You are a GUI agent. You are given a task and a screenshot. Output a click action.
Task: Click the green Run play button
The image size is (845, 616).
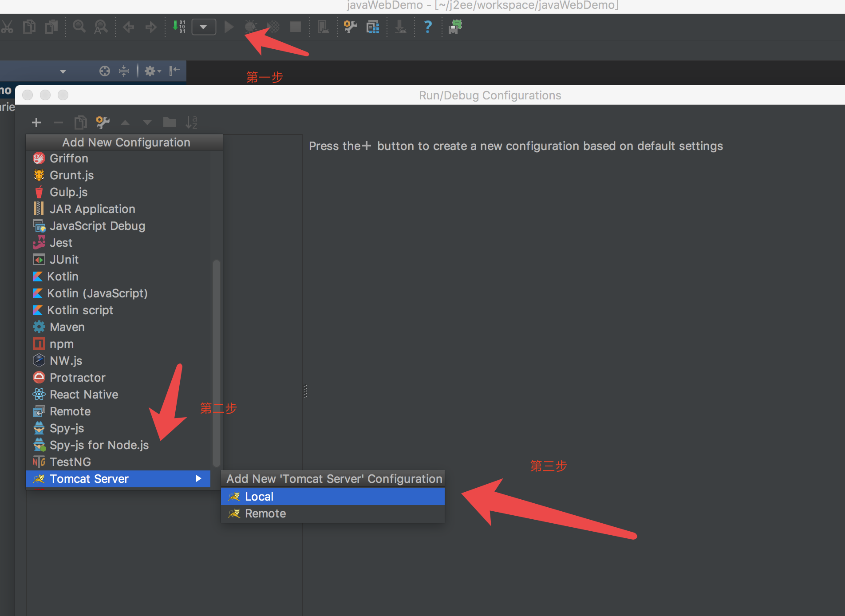click(229, 27)
